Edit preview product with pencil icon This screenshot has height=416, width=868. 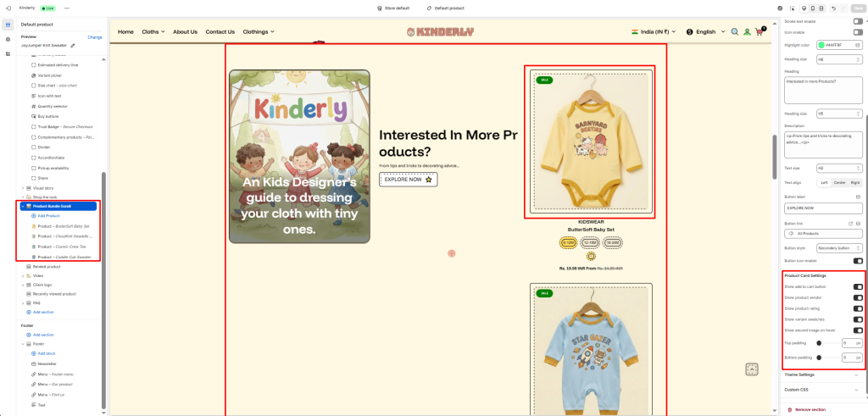pos(72,46)
